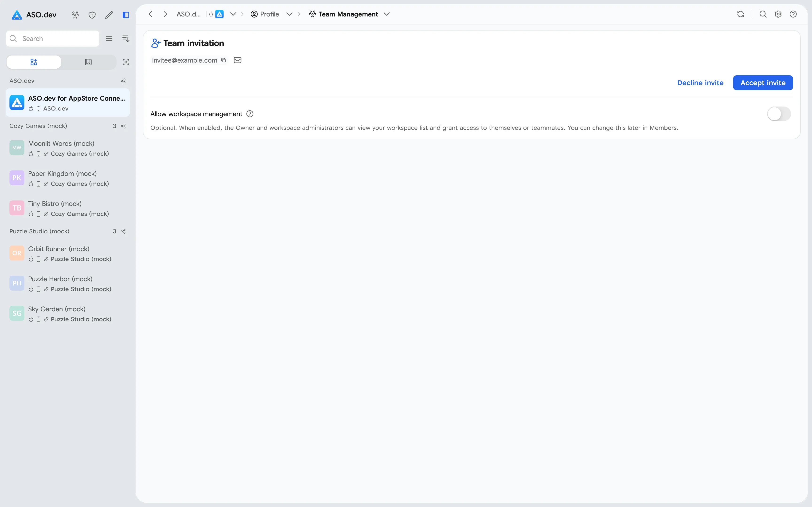Click the ASO.d... breadcrumb
The width and height of the screenshot is (812, 507).
(189, 14)
